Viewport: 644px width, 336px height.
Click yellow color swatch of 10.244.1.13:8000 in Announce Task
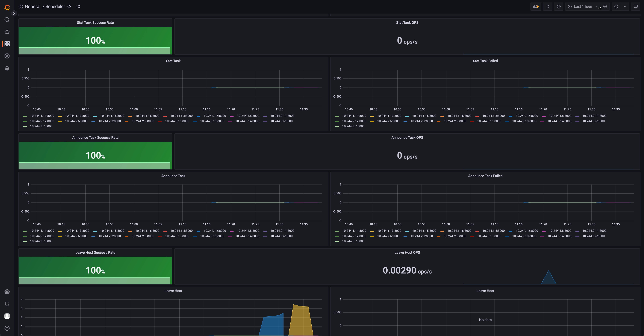click(60, 231)
